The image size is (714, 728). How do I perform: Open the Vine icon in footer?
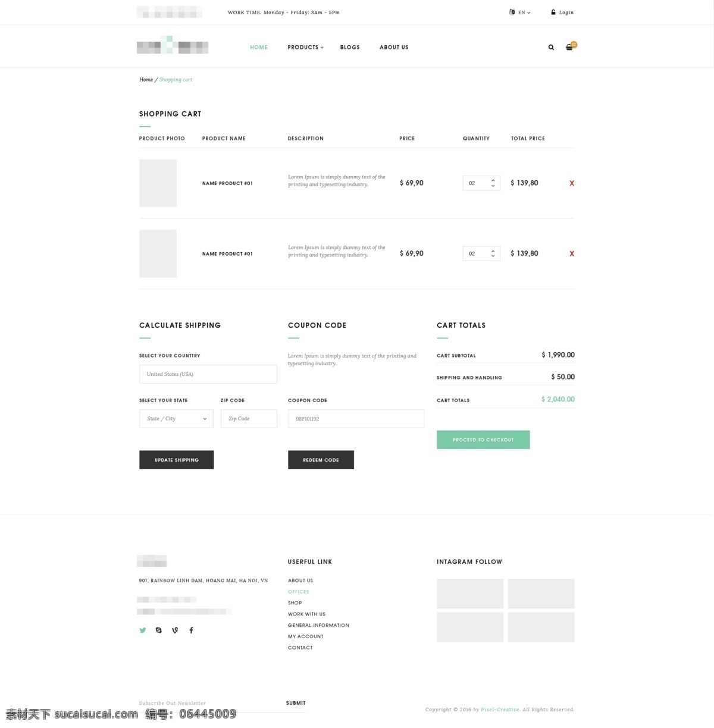(175, 630)
